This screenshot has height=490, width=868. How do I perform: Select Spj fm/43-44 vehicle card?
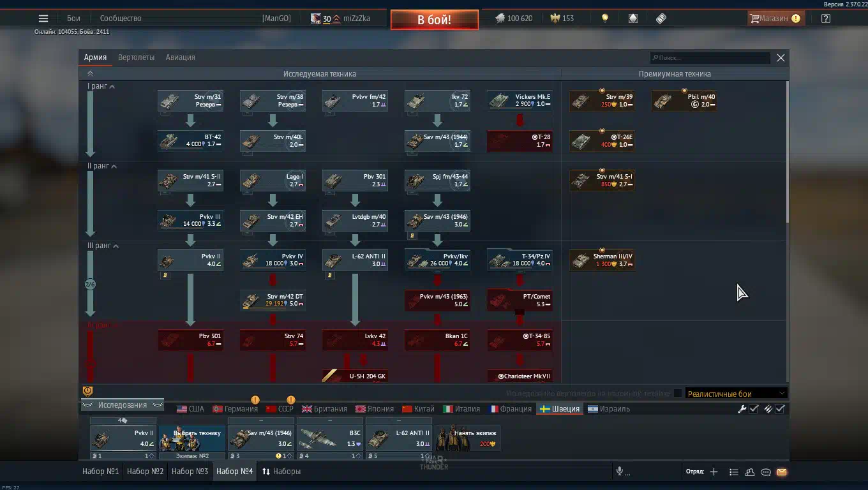pos(437,181)
